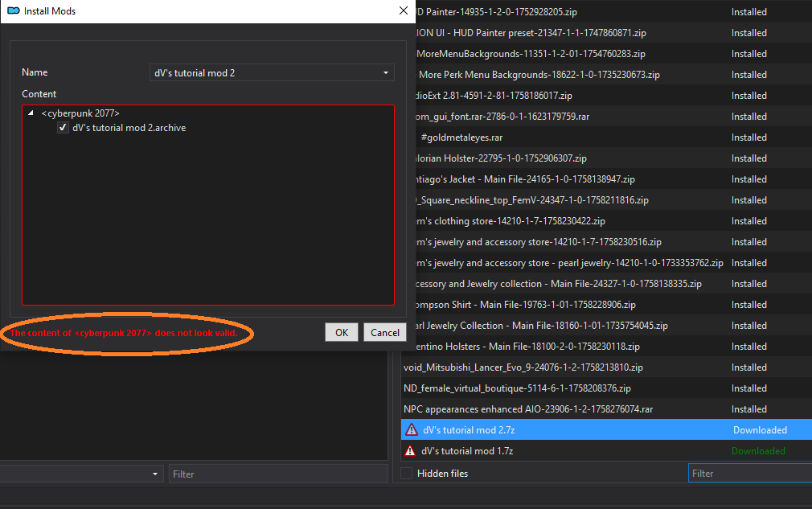
Task: Click the mod Name text field
Action: [x=265, y=73]
